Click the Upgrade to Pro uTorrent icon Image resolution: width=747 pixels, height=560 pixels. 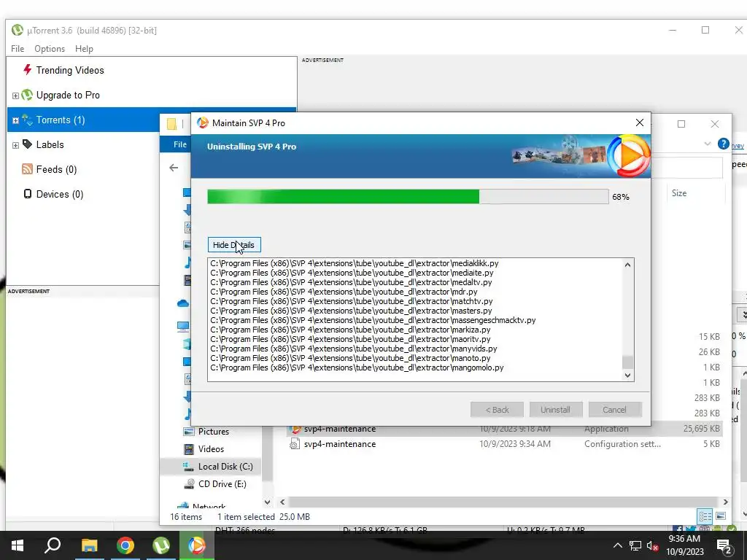27,95
